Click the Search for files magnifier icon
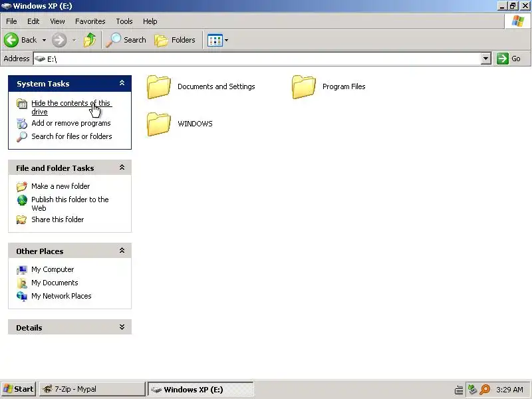The image size is (532, 399). click(x=22, y=137)
